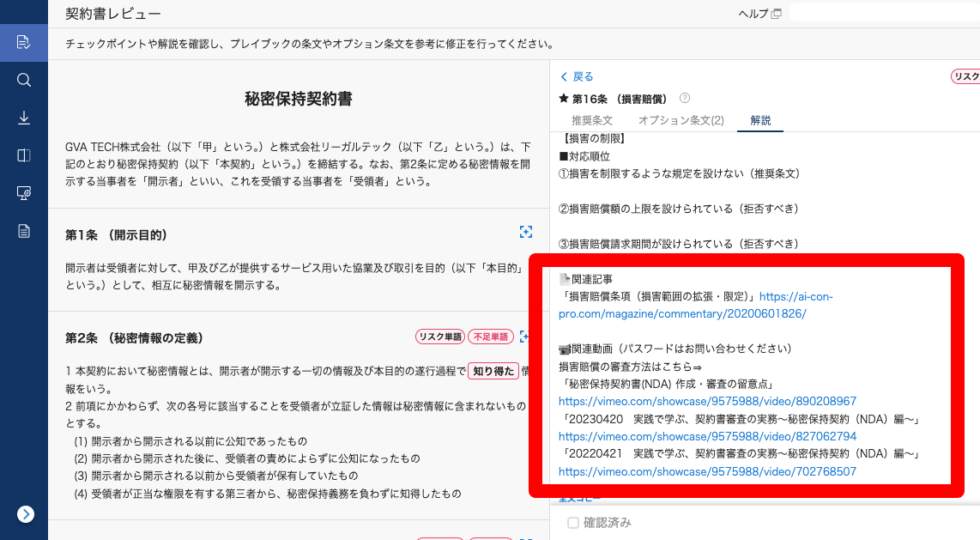Open the vimeo video 702768507 link
This screenshot has height=540, width=980.
coord(707,471)
